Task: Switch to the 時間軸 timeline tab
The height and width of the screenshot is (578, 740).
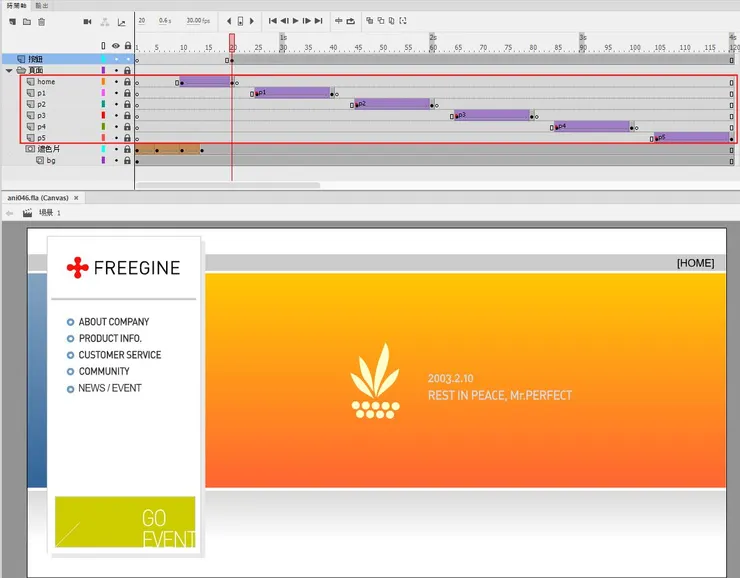Action: [x=16, y=5]
